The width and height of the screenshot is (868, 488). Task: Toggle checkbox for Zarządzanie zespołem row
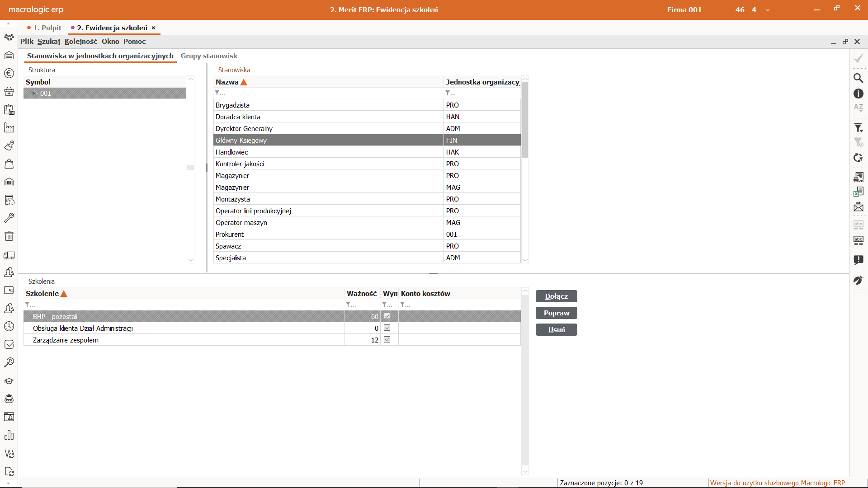[387, 340]
